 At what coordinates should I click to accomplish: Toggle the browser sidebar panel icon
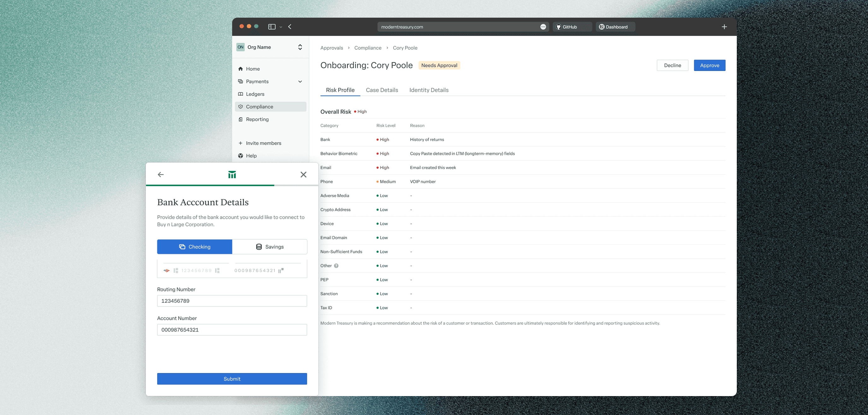pos(272,26)
